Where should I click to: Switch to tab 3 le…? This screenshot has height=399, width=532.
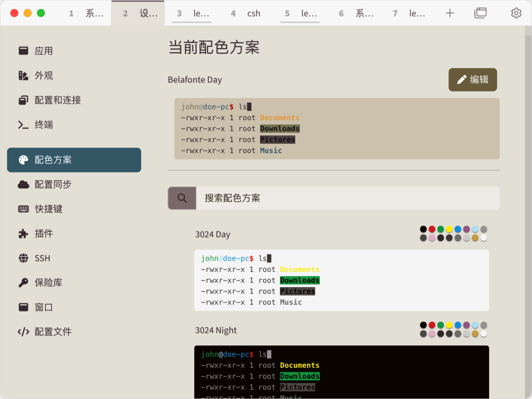click(x=192, y=13)
